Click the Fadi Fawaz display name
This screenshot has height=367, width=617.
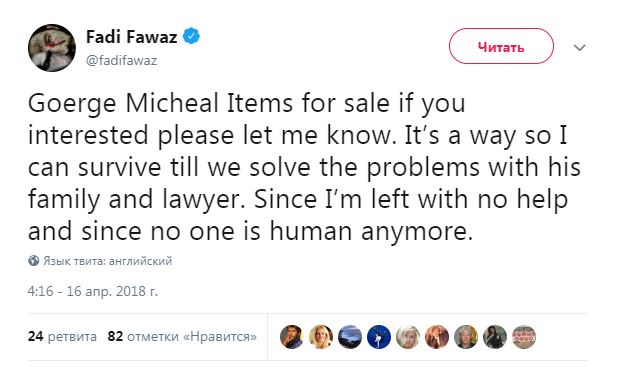tap(131, 37)
